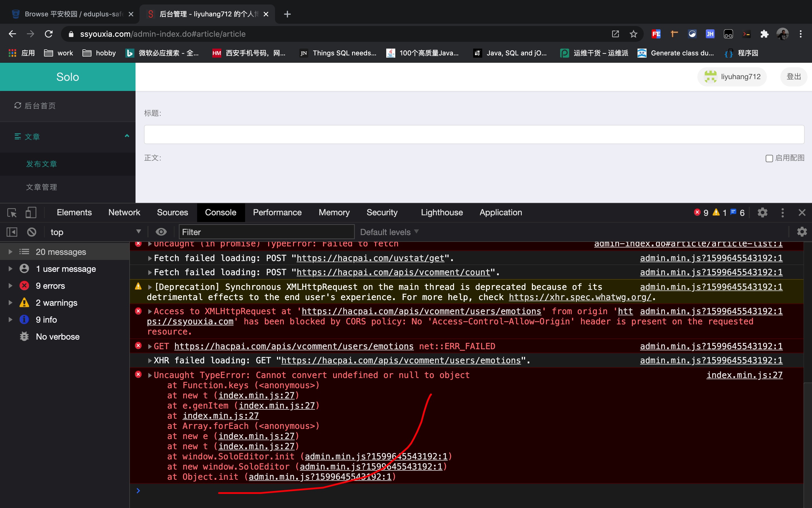Reload the page in the browser
This screenshot has width=812, height=508.
tap(49, 34)
